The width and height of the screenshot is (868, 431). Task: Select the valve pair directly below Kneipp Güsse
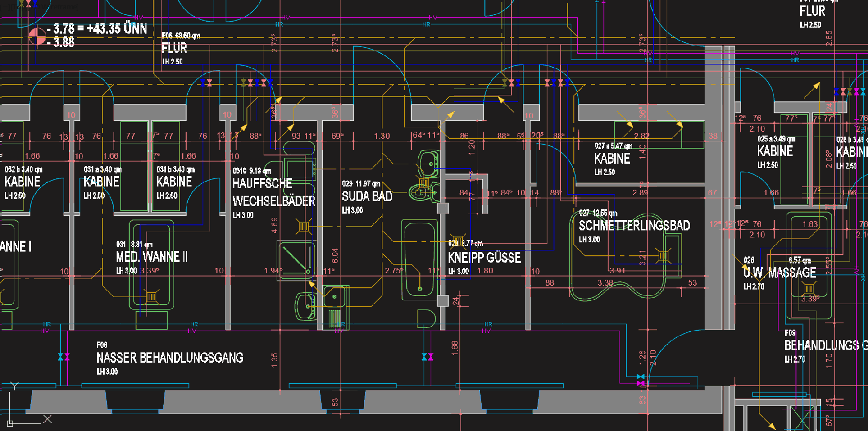(427, 357)
